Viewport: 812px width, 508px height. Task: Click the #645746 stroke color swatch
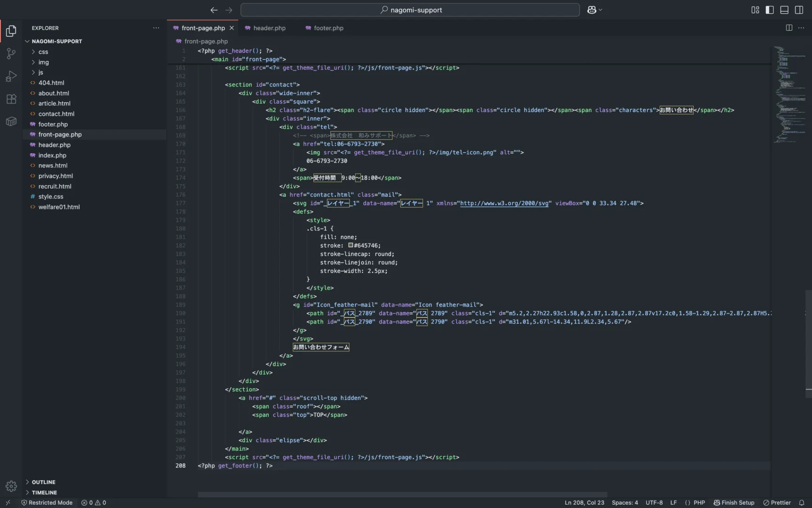[351, 245]
